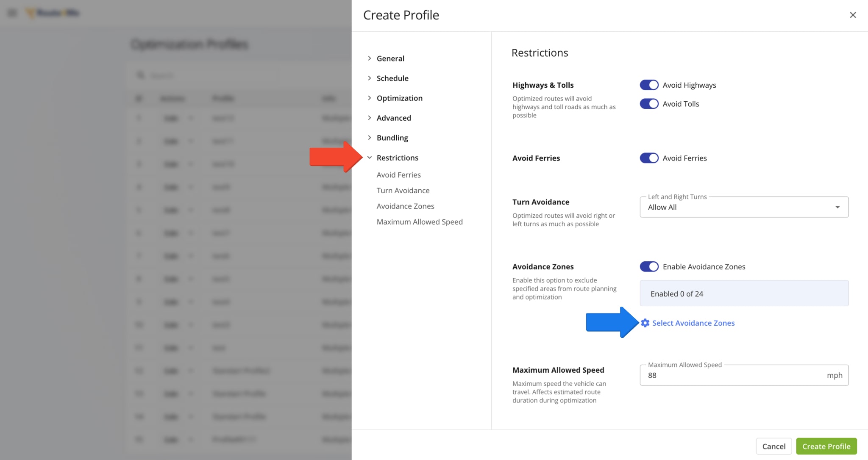Open the Advanced settings section
The height and width of the screenshot is (460, 868).
click(x=393, y=118)
